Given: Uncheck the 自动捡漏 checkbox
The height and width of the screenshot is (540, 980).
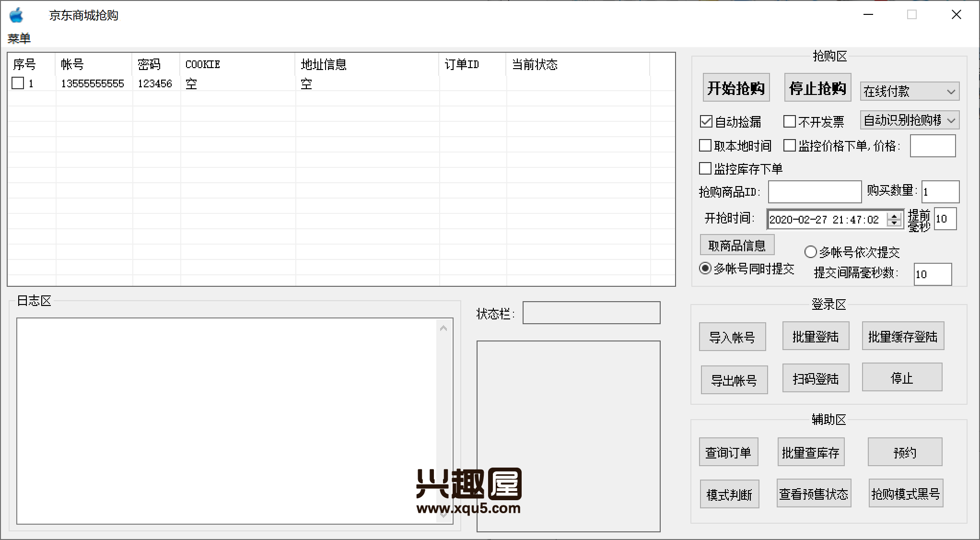Looking at the screenshot, I should (x=706, y=122).
